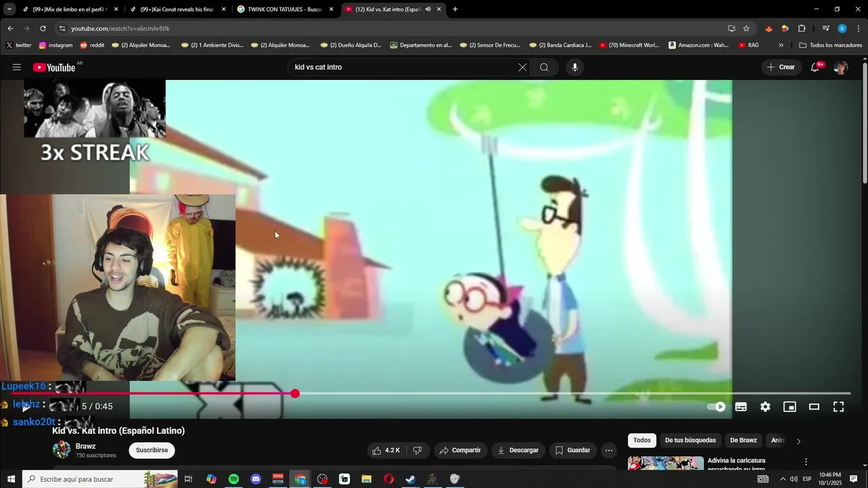Viewport: 868px width, 488px height.
Task: Open more actions three-dot menu
Action: 609,450
